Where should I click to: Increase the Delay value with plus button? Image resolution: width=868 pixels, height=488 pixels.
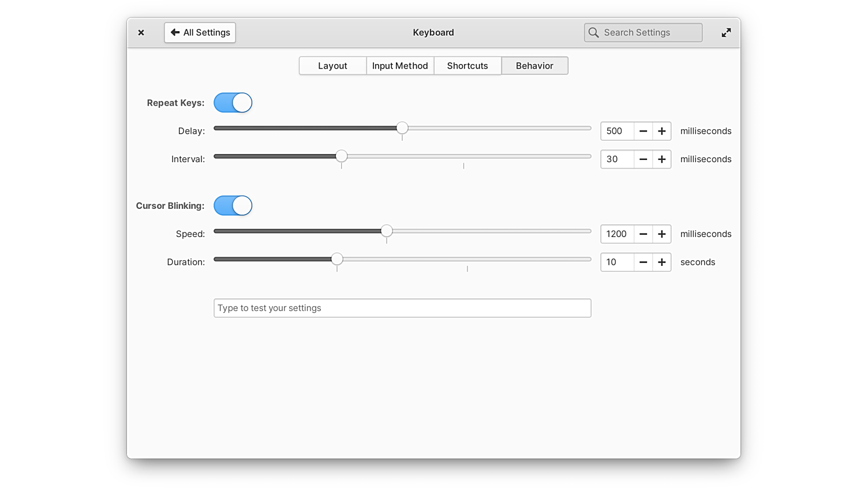pos(661,131)
